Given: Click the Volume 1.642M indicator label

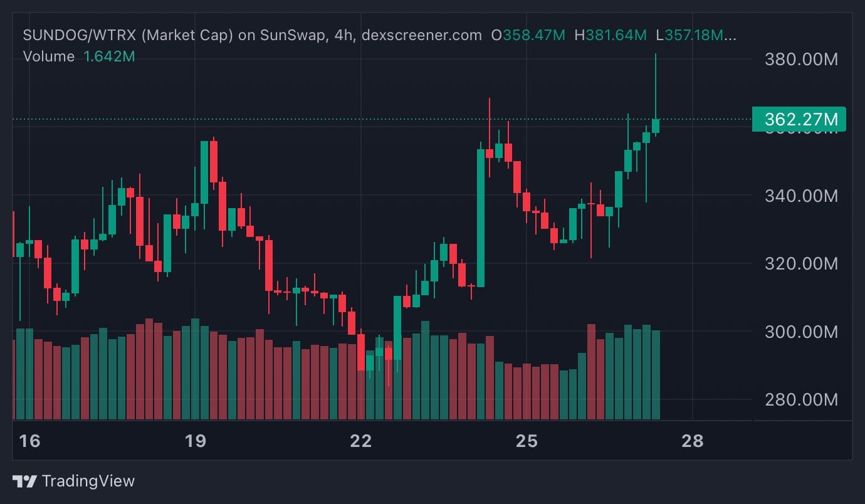Looking at the screenshot, I should click(78, 56).
